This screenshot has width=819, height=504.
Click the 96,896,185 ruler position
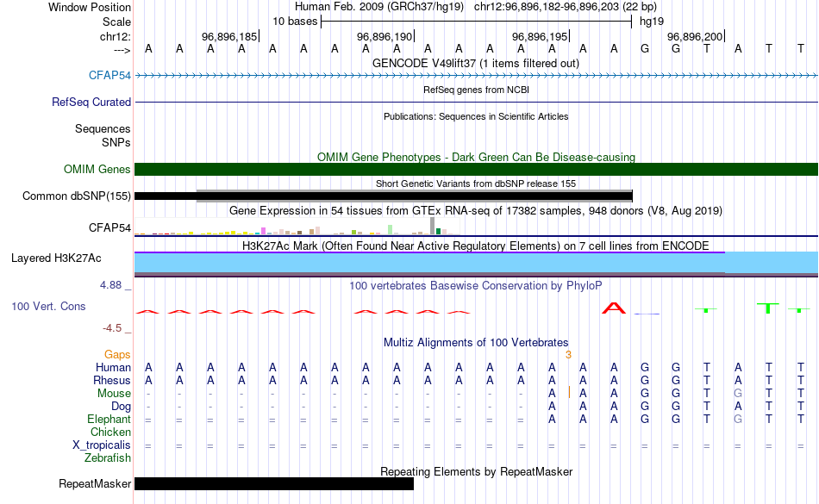[x=229, y=36]
